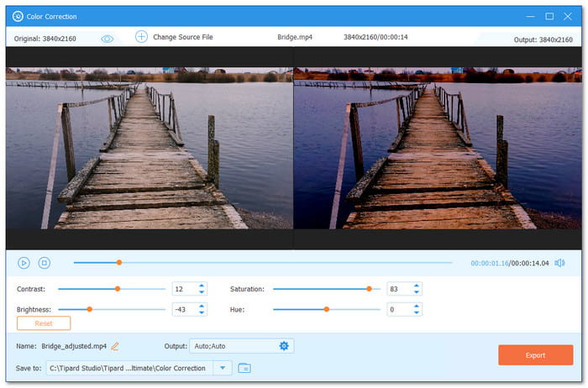Screen dimensions: 588x388
Task: Click the Output: 3840x2160 label
Action: point(543,39)
